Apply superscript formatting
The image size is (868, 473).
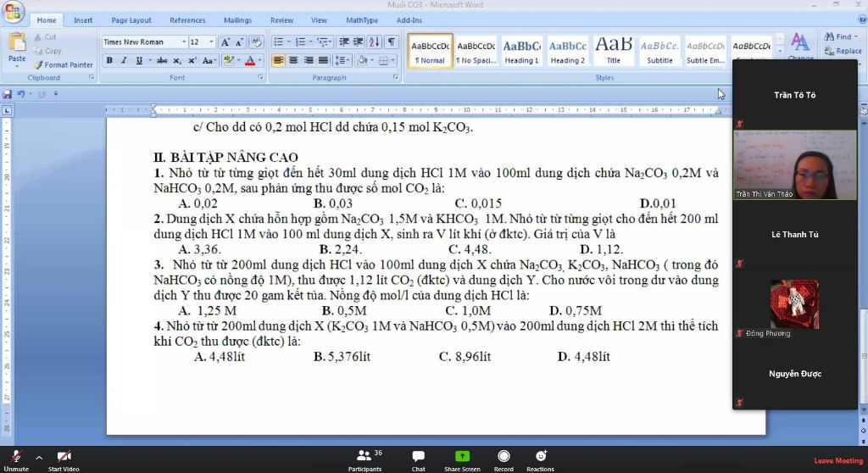(x=192, y=60)
